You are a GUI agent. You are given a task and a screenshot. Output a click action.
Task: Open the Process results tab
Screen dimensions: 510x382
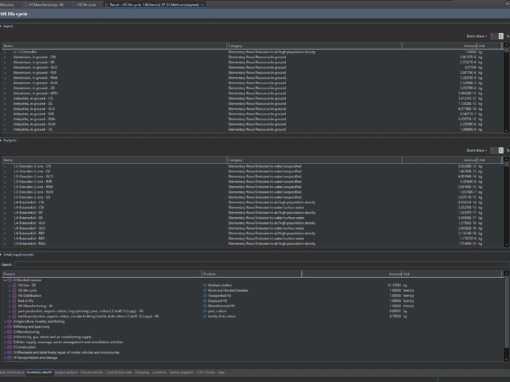coord(92,372)
